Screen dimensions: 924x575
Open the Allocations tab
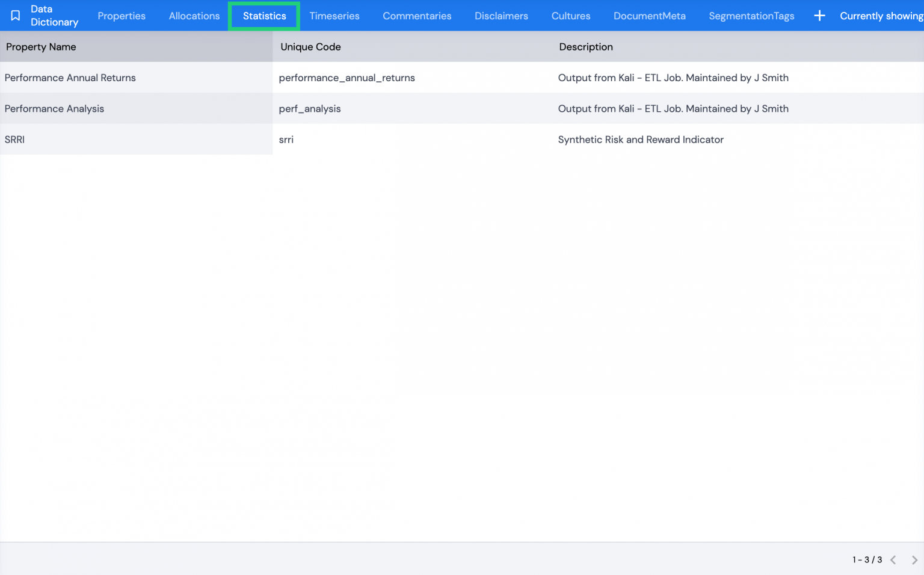[194, 16]
